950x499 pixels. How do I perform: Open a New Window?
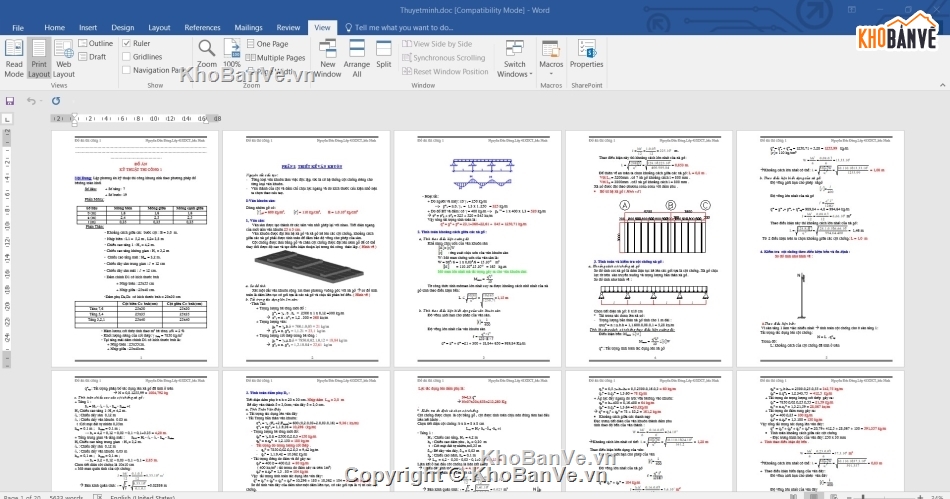click(328, 58)
